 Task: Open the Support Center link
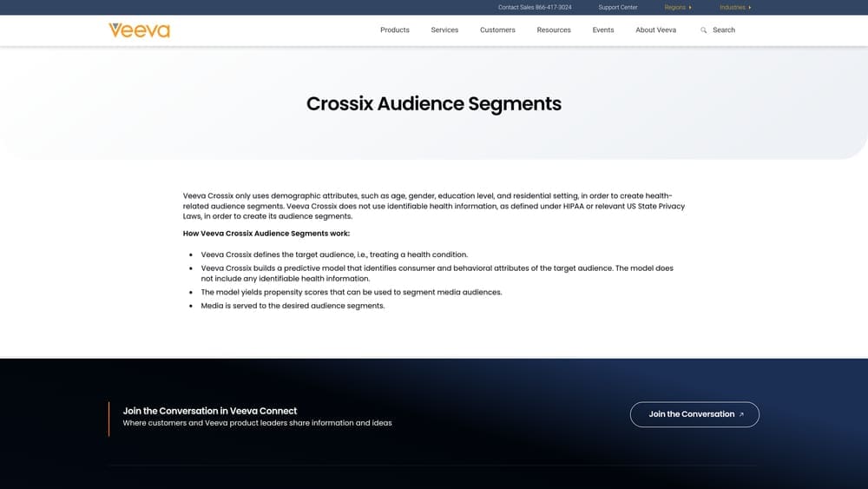pos(618,7)
